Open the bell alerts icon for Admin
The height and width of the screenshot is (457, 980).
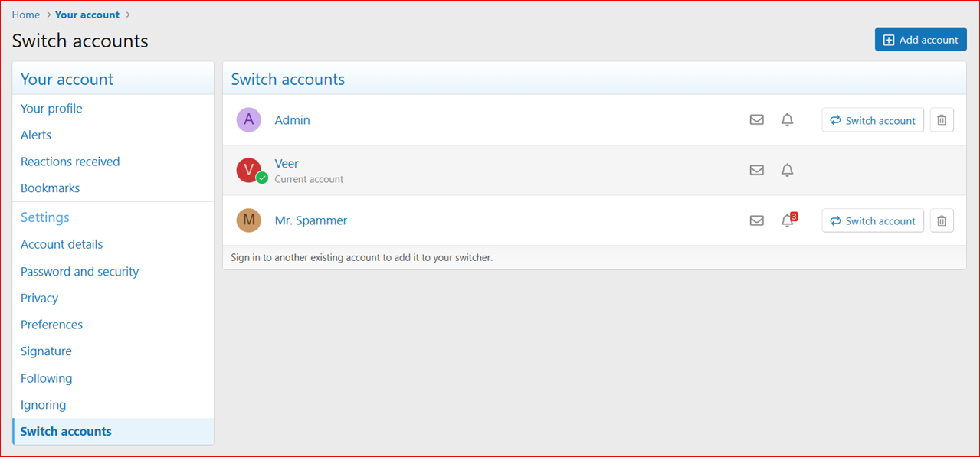tap(787, 119)
